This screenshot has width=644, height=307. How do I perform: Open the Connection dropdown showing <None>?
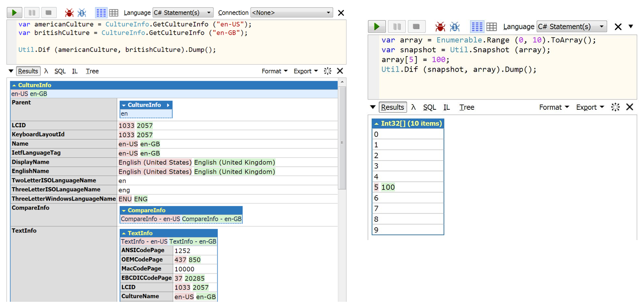(x=292, y=13)
